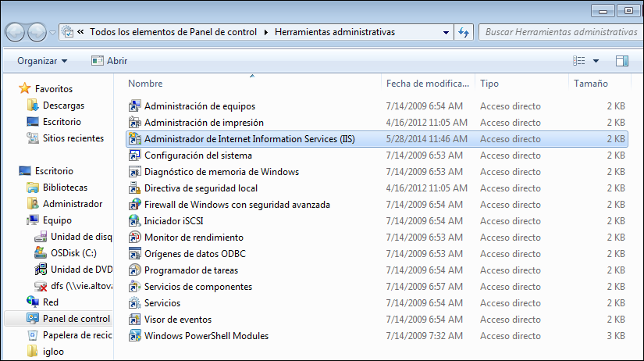The image size is (644, 361).
Task: Click the Buscar Herramientas administrativas search box
Action: [561, 32]
